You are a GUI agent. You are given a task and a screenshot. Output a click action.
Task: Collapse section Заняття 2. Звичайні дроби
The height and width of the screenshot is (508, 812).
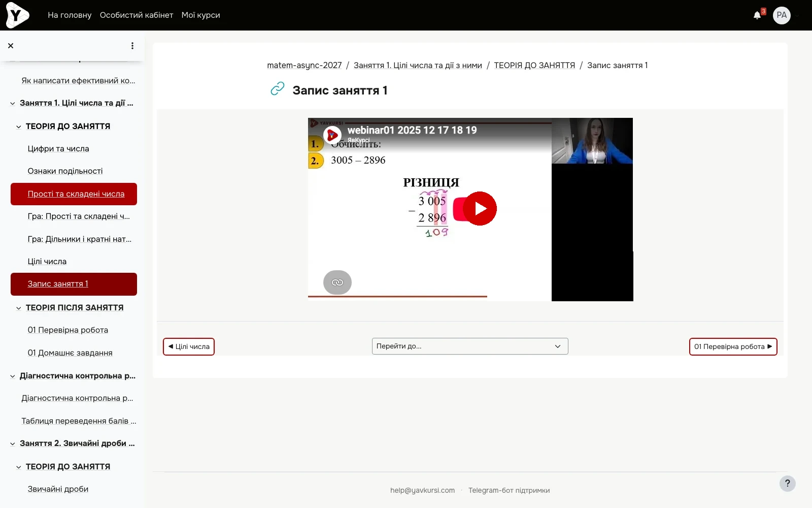pos(13,443)
